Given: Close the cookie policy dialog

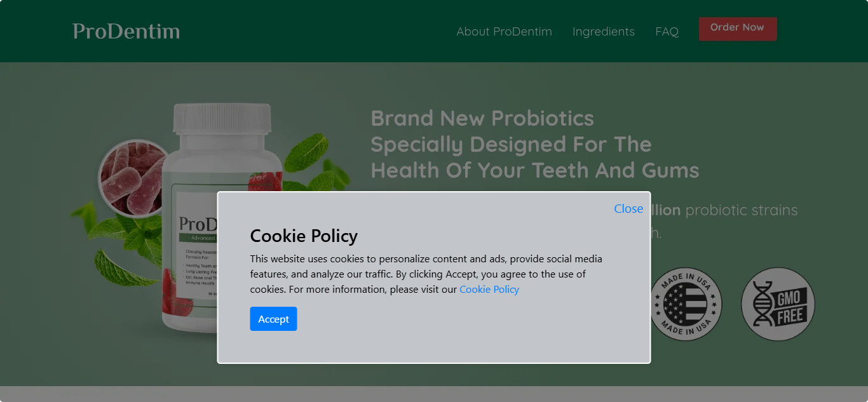Looking at the screenshot, I should click(628, 208).
